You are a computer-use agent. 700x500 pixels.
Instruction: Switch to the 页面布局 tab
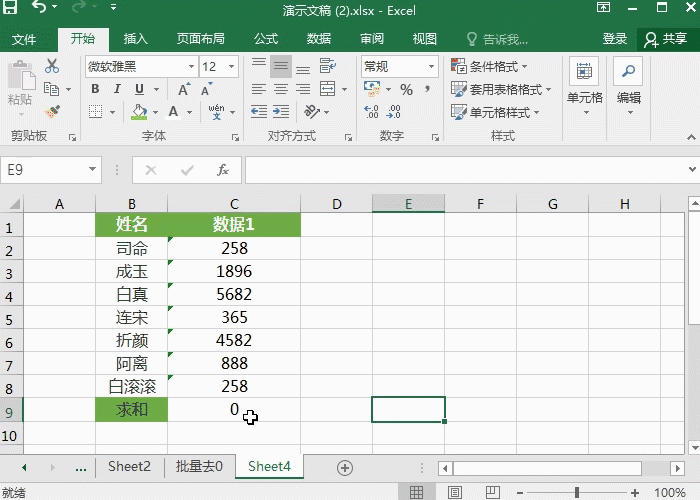click(x=200, y=39)
